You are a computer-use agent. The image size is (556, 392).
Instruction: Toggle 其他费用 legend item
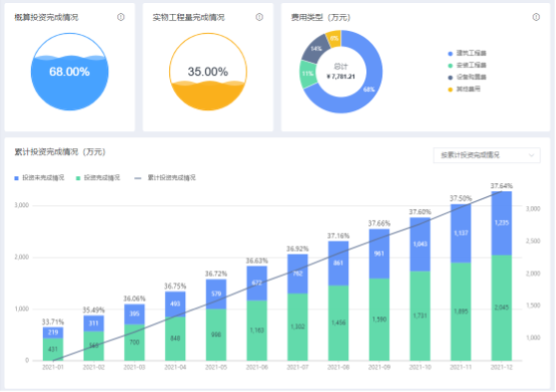(465, 89)
